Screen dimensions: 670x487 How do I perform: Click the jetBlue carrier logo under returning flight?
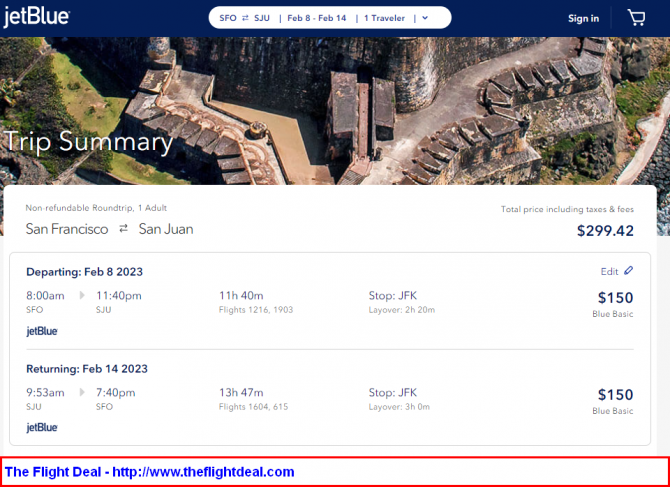[x=42, y=428]
